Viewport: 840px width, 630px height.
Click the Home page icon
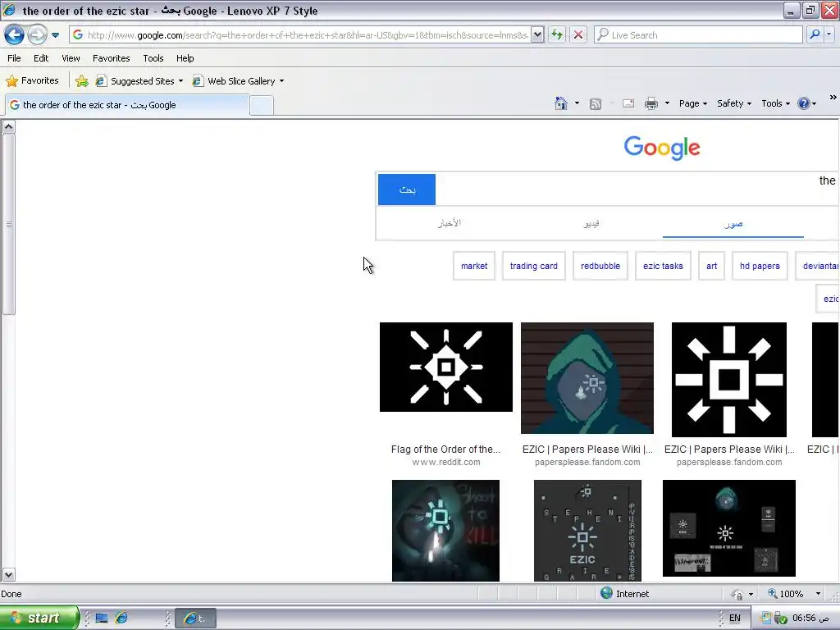click(561, 103)
